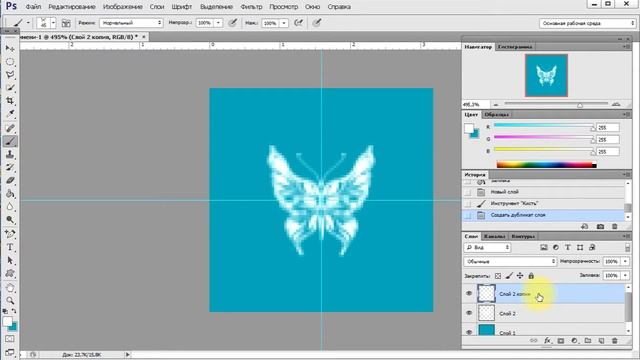Select the Pen tool

click(10, 234)
